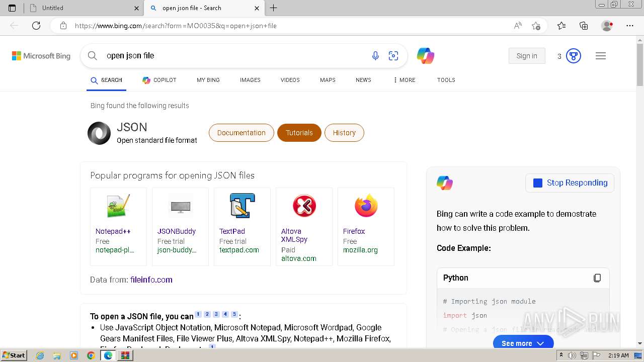Click the Documentation pill button

click(242, 133)
